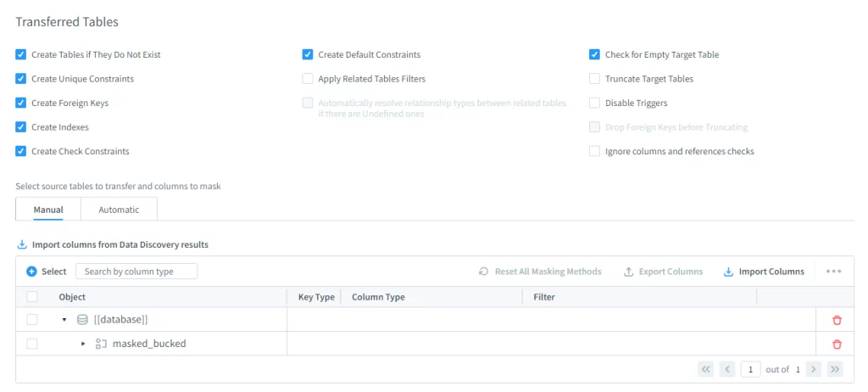Viewport: 868px width, 392px height.
Task: Click the blue plus Select icon
Action: click(32, 272)
